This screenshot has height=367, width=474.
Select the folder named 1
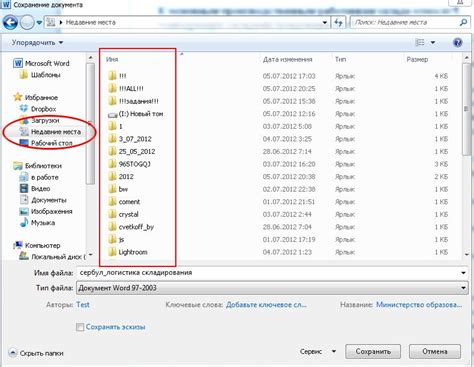pyautogui.click(x=115, y=126)
